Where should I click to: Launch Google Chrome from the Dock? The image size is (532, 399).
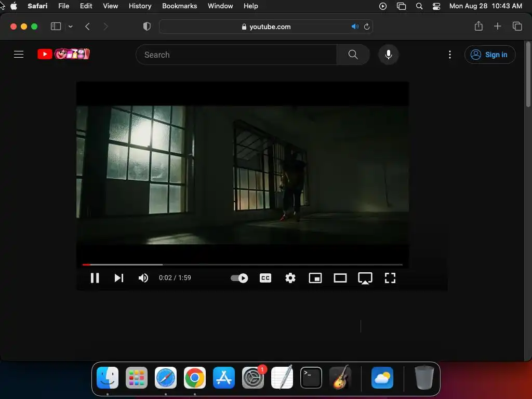click(x=195, y=378)
